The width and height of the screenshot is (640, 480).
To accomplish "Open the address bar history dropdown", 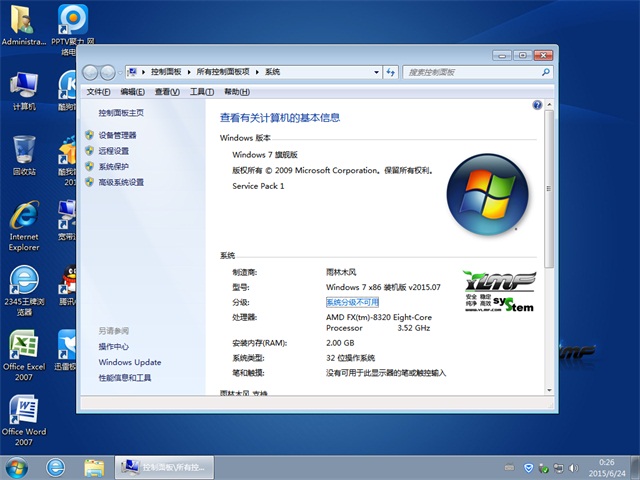I will coord(376,72).
